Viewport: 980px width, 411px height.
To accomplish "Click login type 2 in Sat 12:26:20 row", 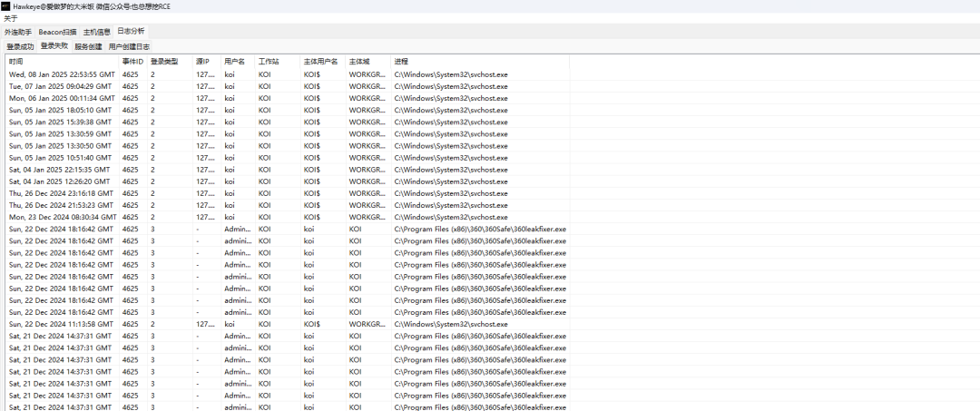I will pos(152,181).
